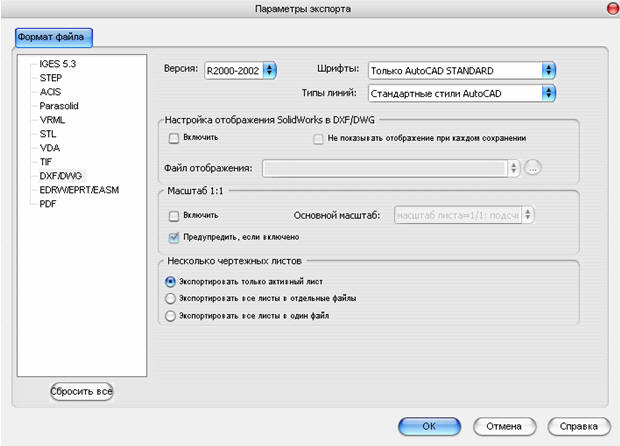This screenshot has width=620, height=446.
Task: Choose export all sheets to one file
Action: (x=170, y=316)
